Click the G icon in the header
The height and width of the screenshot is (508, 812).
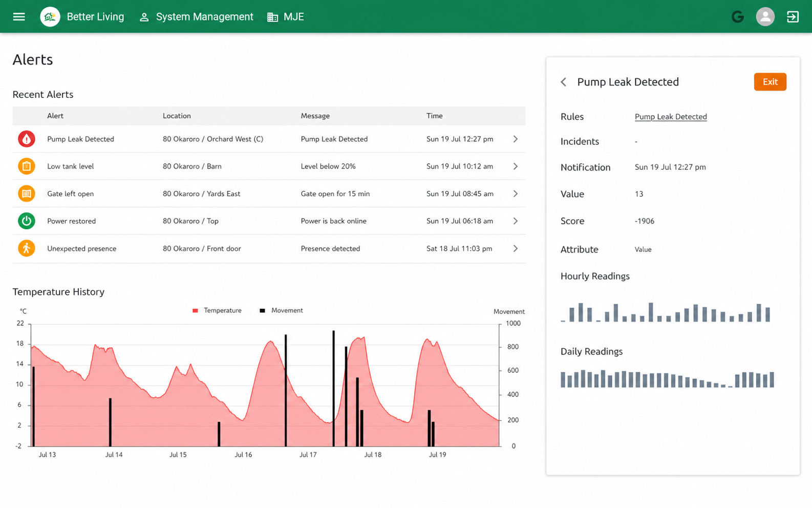738,17
